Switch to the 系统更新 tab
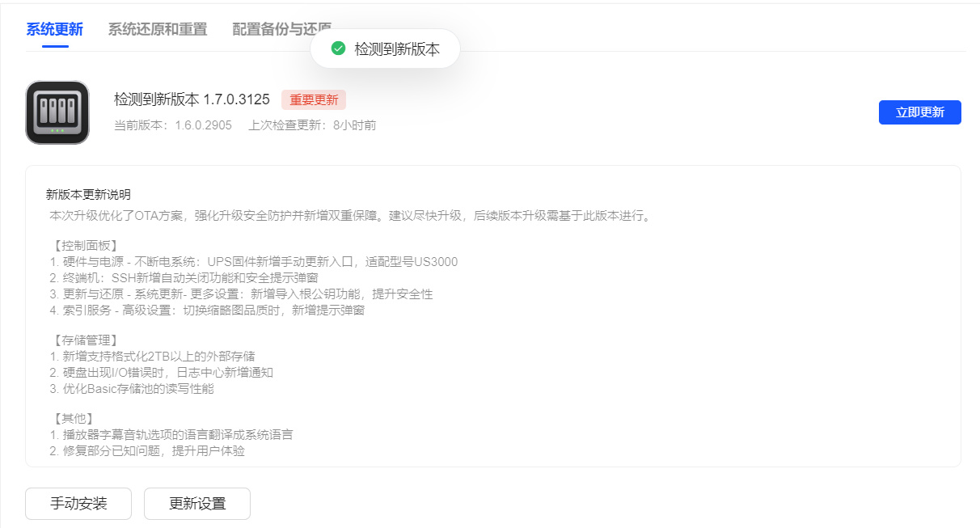 point(54,30)
